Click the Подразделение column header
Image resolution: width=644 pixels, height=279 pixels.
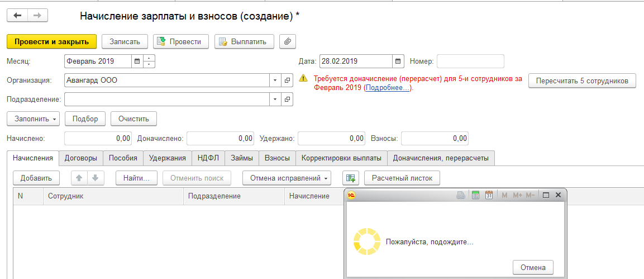(x=233, y=196)
